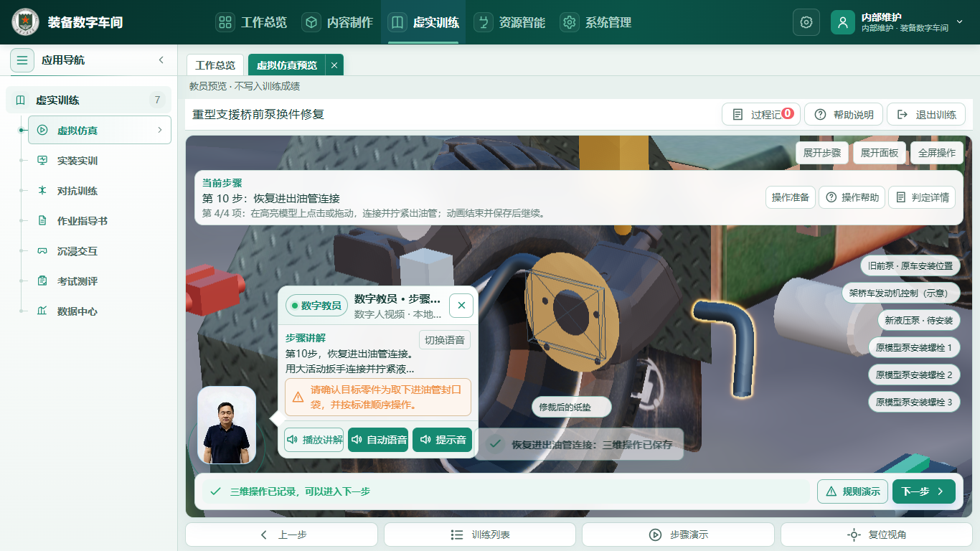Image resolution: width=980 pixels, height=551 pixels.
Task: Toggle 提示音 prompt sound
Action: pos(443,440)
